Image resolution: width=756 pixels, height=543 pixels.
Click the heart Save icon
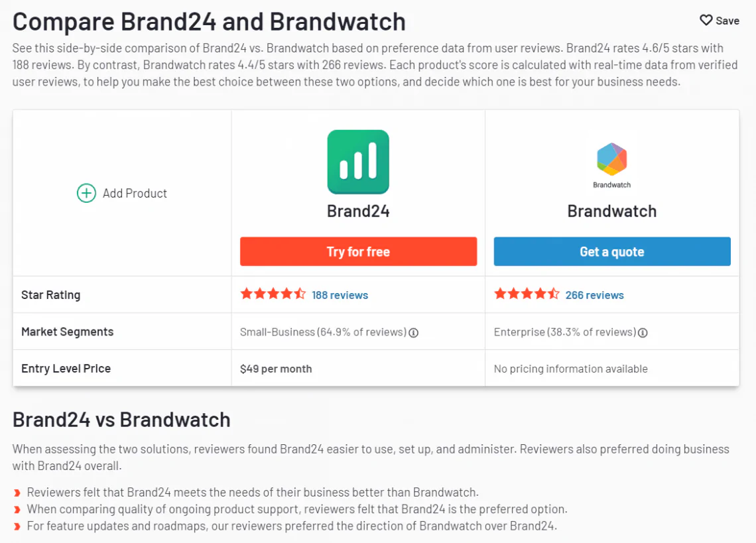tap(706, 21)
